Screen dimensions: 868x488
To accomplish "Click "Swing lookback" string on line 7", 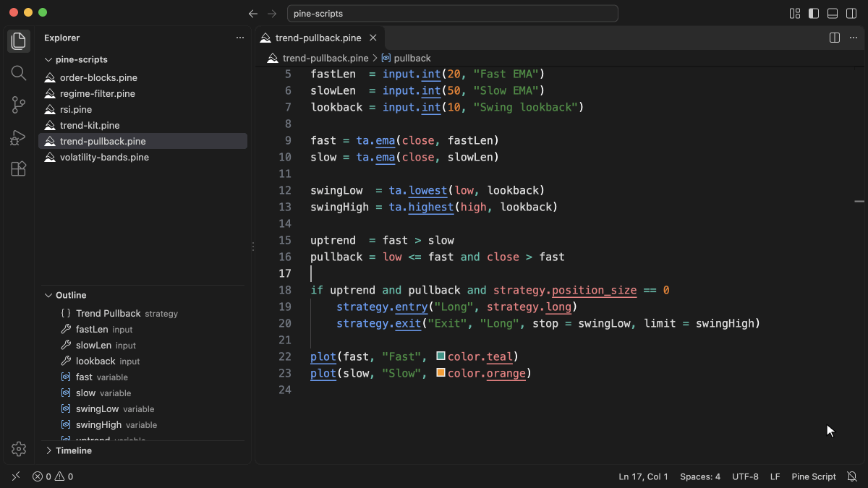I will 525,107.
